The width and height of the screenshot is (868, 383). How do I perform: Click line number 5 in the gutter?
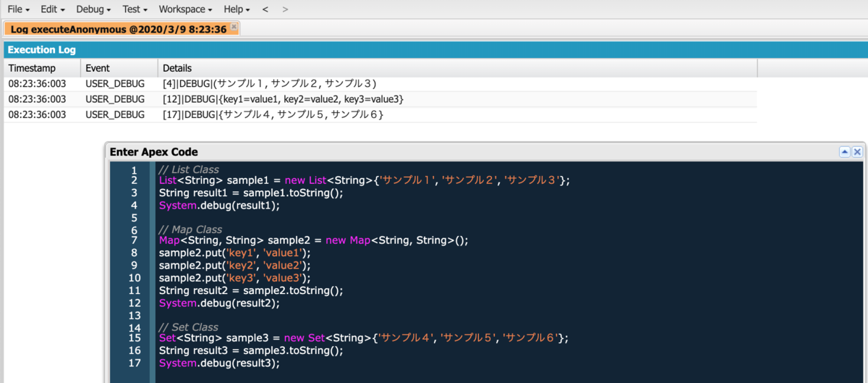(135, 217)
